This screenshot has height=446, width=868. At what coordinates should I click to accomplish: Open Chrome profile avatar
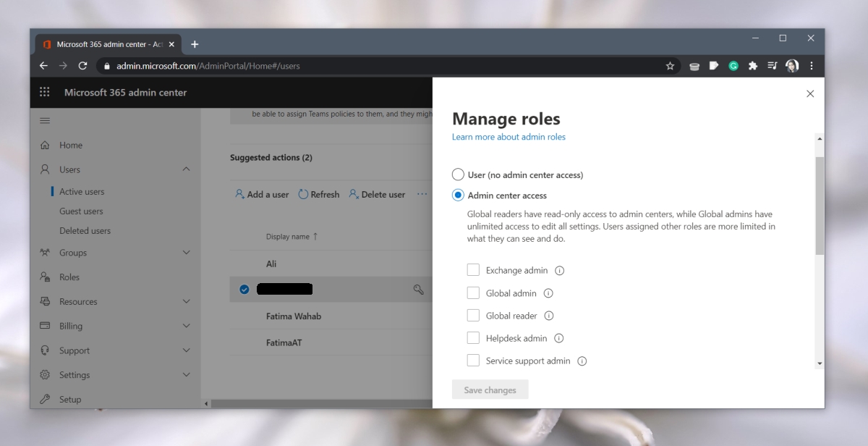(x=792, y=66)
